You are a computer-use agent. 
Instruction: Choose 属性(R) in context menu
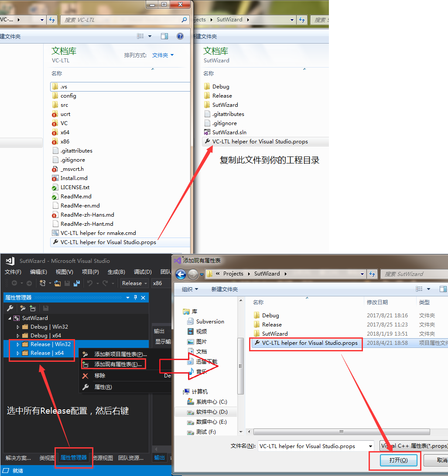(103, 387)
